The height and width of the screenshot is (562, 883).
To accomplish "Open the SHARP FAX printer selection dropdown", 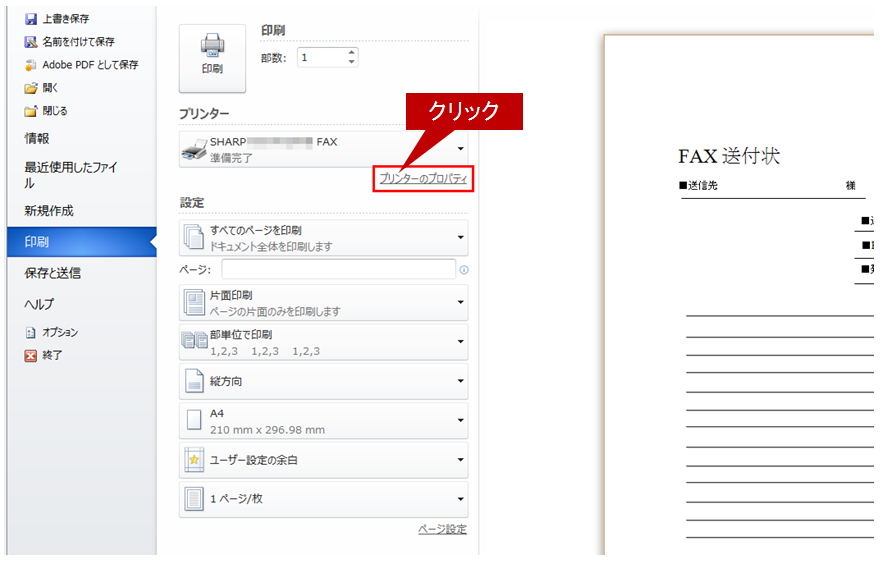I will [461, 149].
